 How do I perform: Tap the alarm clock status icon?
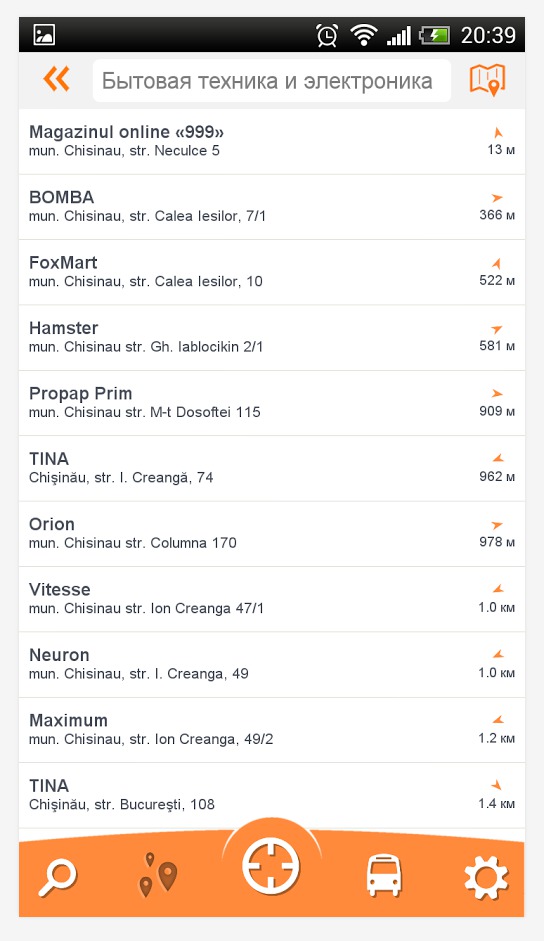327,35
